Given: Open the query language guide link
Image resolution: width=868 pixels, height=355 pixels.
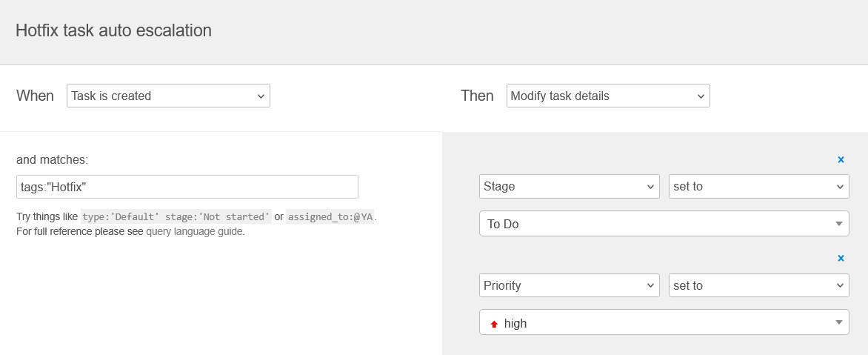Looking at the screenshot, I should click(x=195, y=231).
